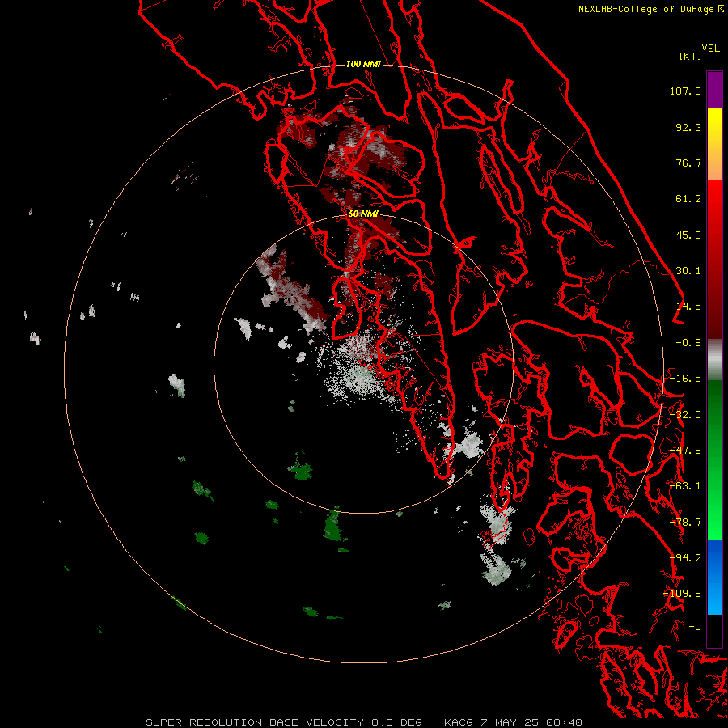Click the -94.2 velocity scale value

point(685,558)
